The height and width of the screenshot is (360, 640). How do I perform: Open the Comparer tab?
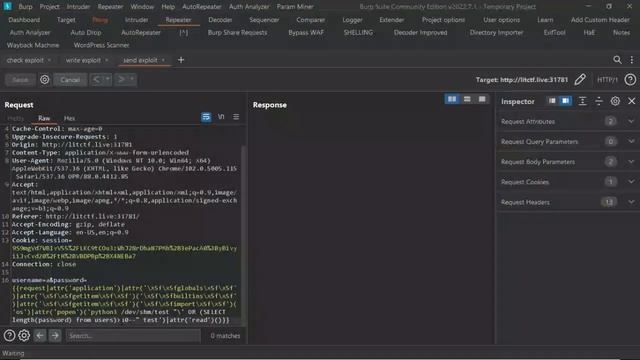[x=311, y=20]
